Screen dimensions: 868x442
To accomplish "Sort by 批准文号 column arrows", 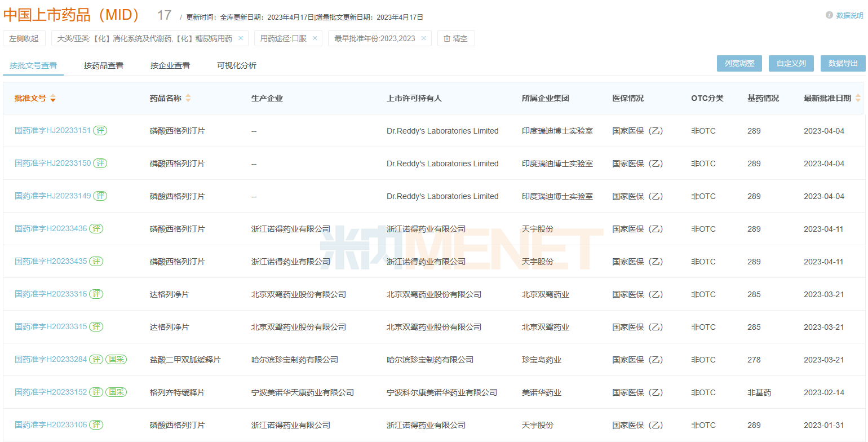I will click(x=53, y=98).
